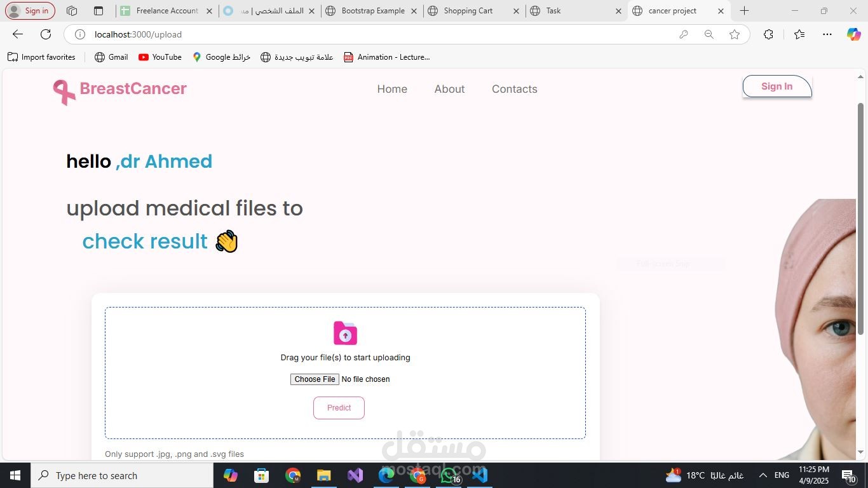Viewport: 868px width, 488px height.
Task: Open the Google Maps bookmark
Action: point(221,57)
